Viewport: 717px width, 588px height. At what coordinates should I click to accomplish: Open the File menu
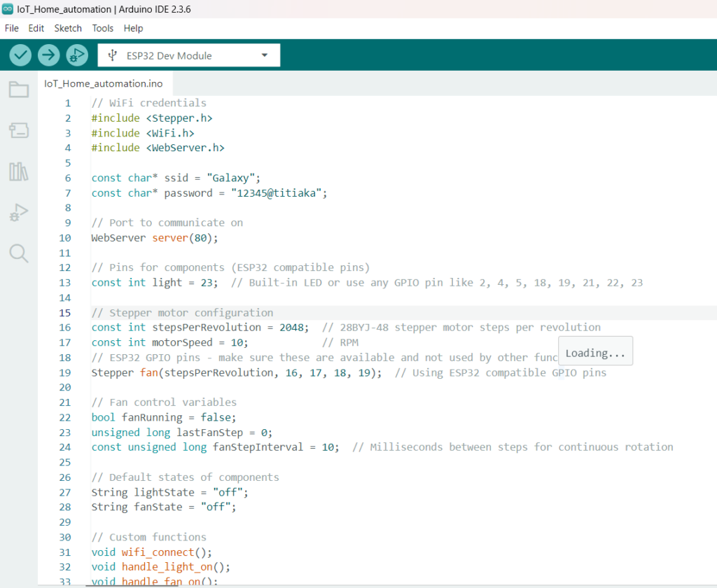[x=11, y=28]
